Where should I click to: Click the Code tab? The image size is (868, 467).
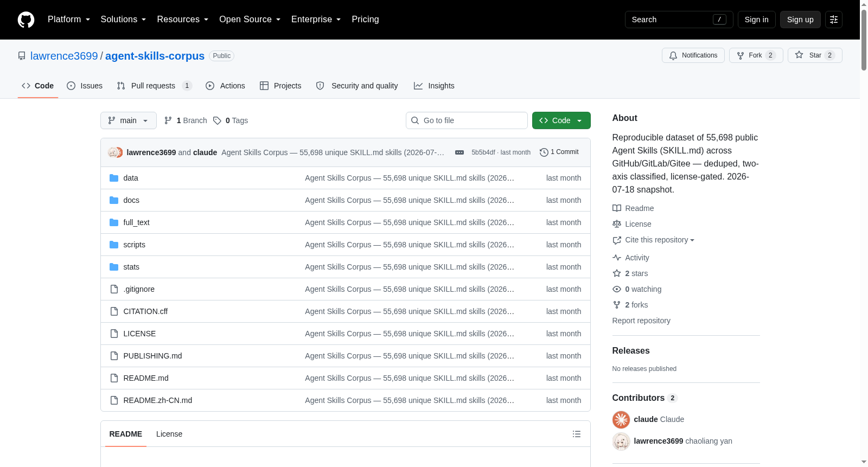pyautogui.click(x=38, y=86)
